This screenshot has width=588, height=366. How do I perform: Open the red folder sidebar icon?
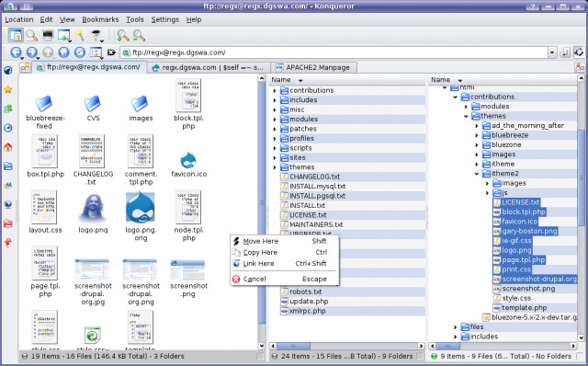coord(8,223)
